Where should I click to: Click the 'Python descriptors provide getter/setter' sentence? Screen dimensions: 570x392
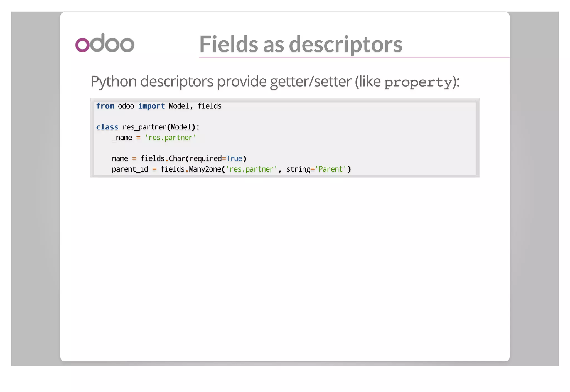275,82
